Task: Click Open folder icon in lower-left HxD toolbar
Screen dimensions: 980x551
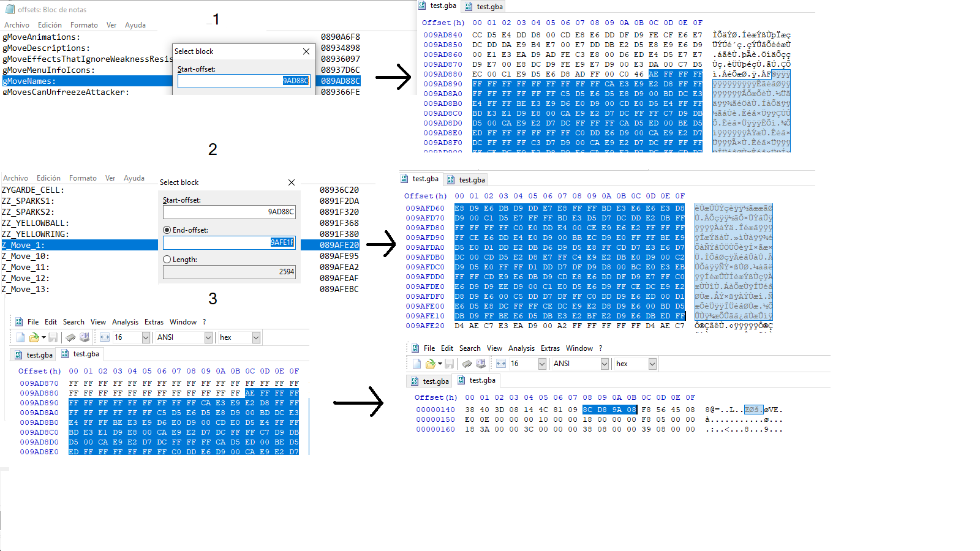Action: [x=34, y=337]
